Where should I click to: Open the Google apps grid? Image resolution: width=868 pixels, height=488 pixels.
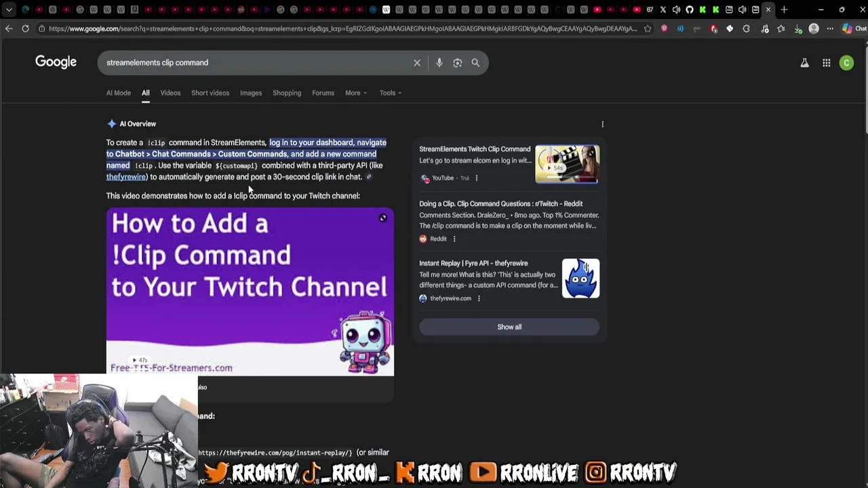coord(827,63)
